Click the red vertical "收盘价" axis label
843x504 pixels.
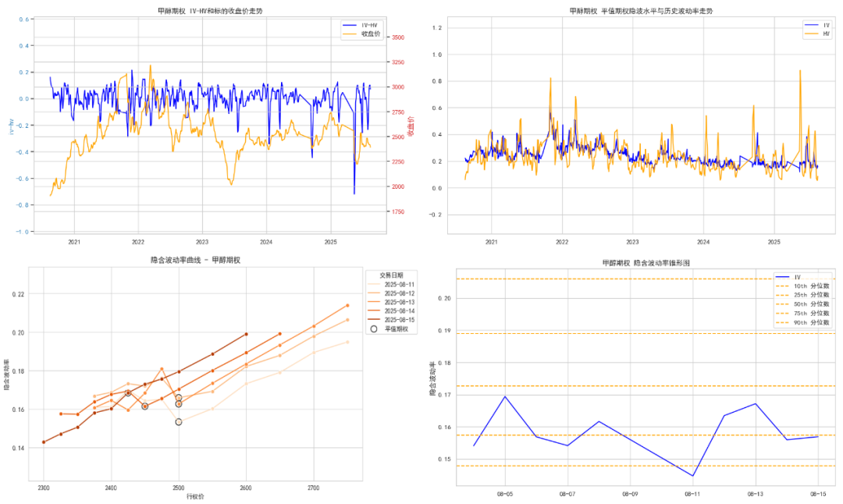point(411,126)
